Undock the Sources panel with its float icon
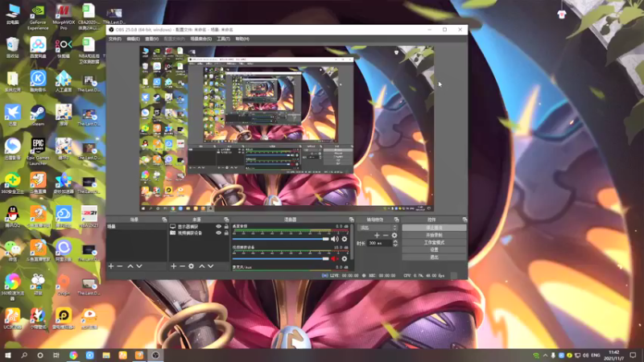This screenshot has height=362, width=644. (x=226, y=220)
